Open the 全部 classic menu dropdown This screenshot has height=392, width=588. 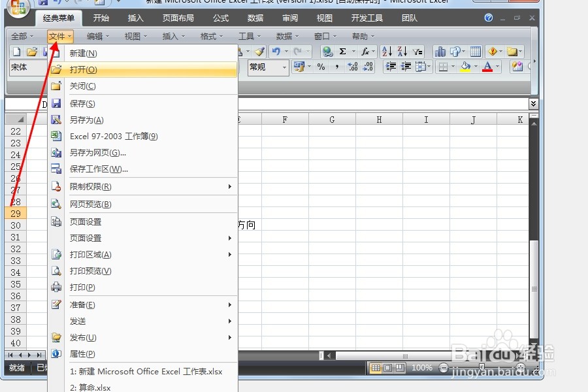point(22,37)
